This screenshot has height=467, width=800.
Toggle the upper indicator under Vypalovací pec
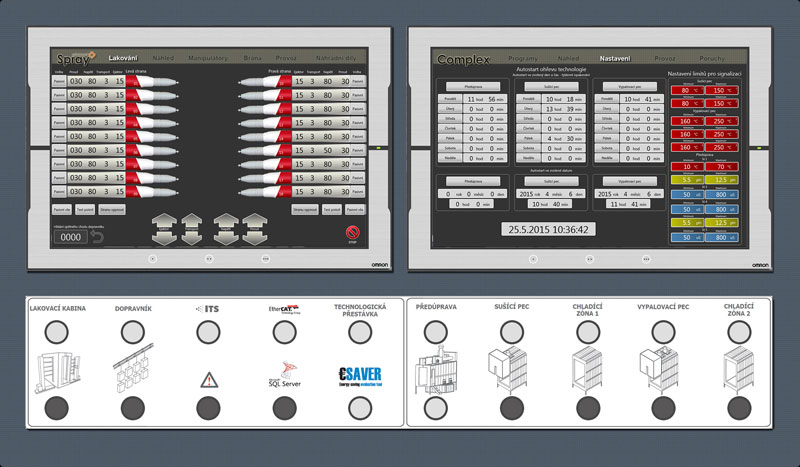click(x=664, y=331)
